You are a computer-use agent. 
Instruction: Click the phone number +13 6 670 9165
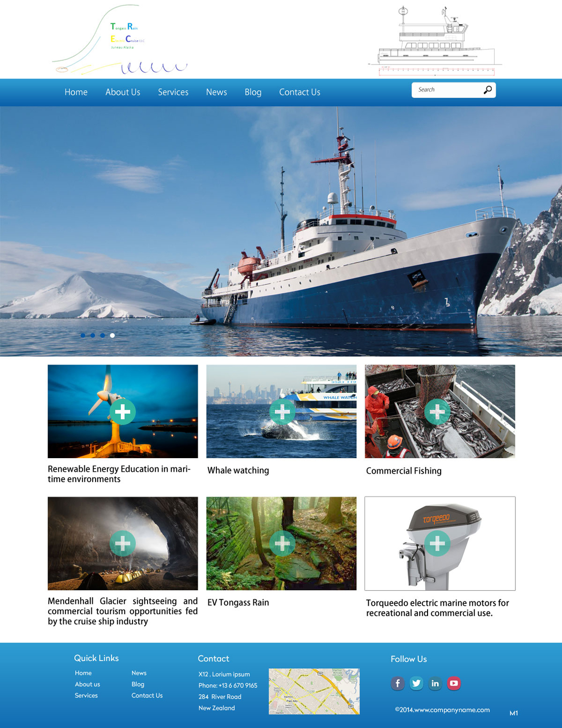[238, 685]
